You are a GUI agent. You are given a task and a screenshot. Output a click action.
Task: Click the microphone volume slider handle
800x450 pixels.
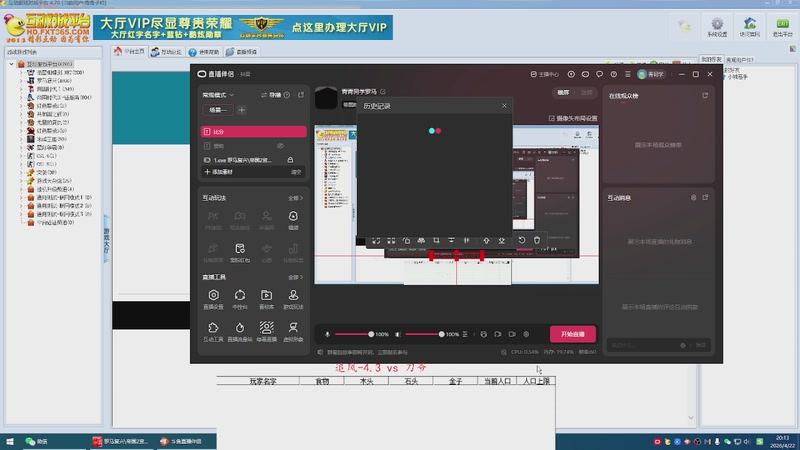point(371,334)
